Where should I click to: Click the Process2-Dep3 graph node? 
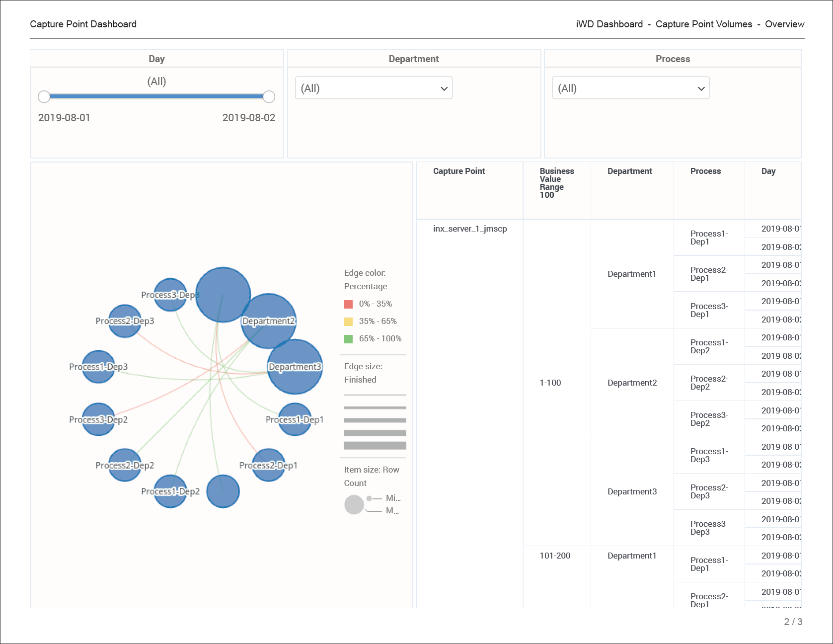click(x=125, y=321)
